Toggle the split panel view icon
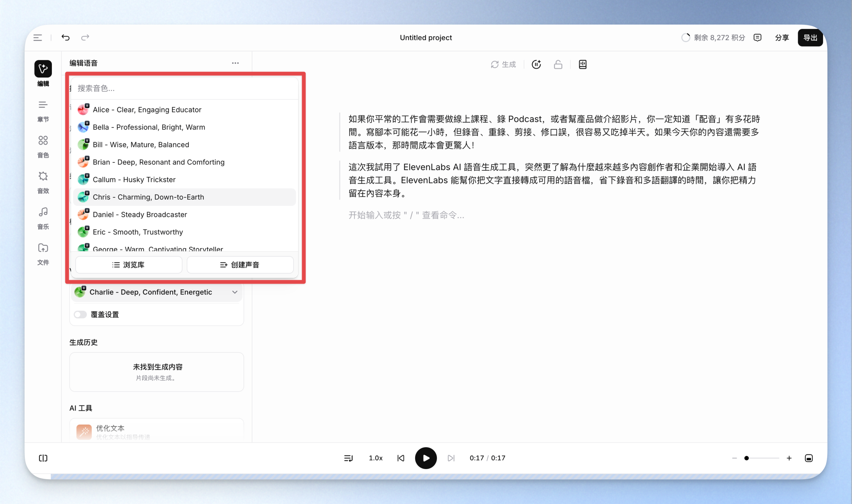This screenshot has height=504, width=852. (x=43, y=458)
